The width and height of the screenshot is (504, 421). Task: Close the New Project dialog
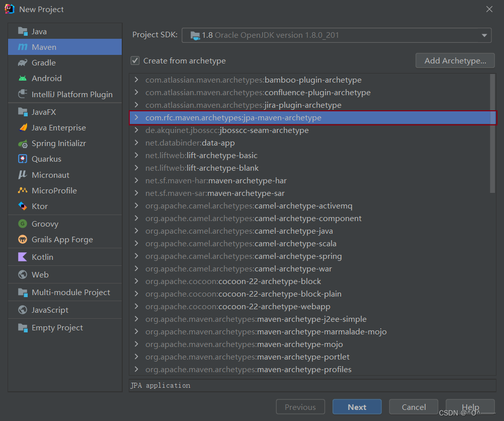pos(489,9)
